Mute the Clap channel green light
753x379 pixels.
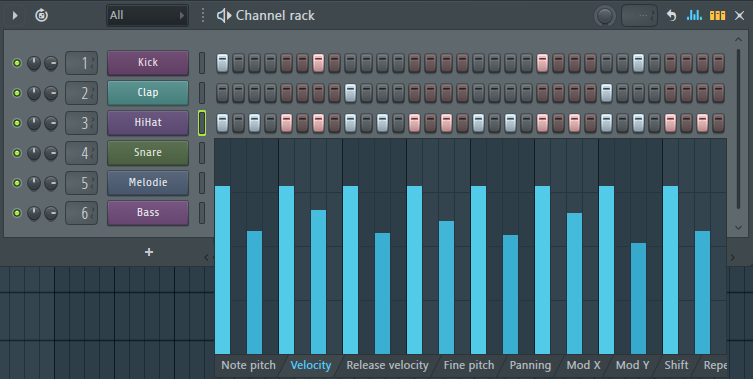[x=17, y=93]
